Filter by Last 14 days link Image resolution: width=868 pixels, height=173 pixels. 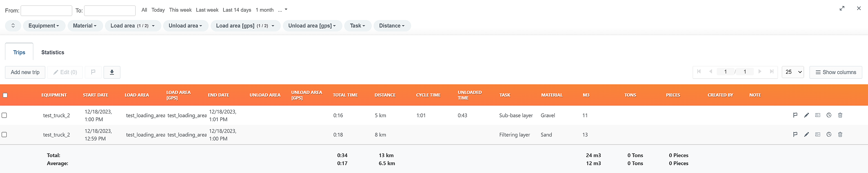tap(237, 10)
